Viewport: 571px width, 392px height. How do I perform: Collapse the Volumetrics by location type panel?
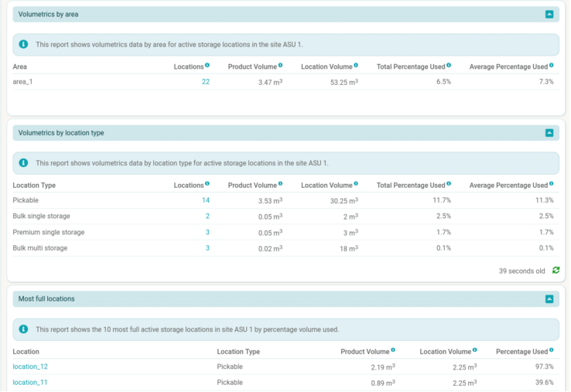pyautogui.click(x=549, y=133)
